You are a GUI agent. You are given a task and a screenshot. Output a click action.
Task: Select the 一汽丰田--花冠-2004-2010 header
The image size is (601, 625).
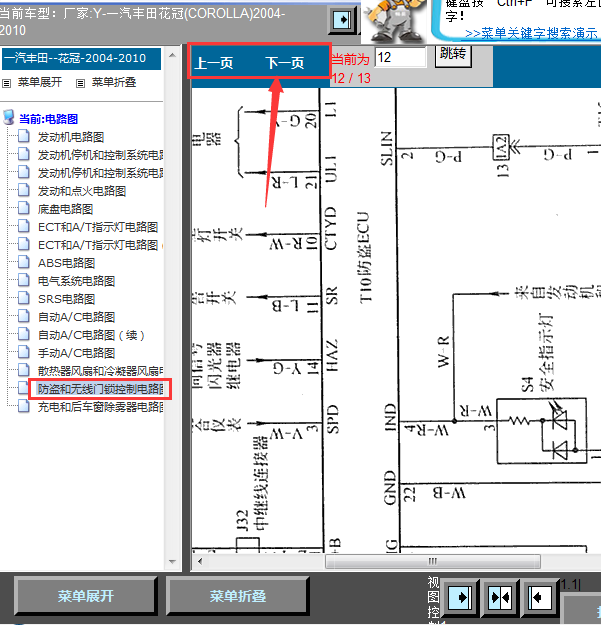(x=81, y=58)
